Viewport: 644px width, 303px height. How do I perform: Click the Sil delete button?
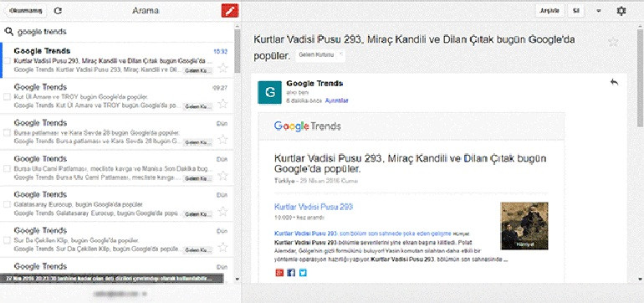576,11
